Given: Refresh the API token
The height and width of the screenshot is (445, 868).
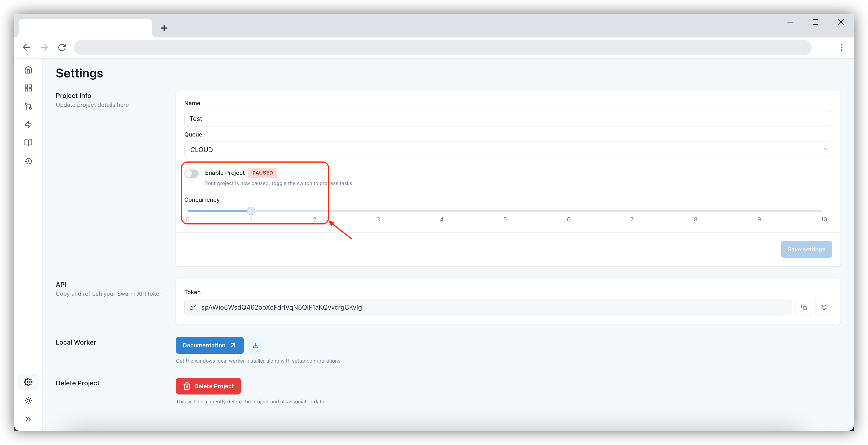Looking at the screenshot, I should click(824, 307).
